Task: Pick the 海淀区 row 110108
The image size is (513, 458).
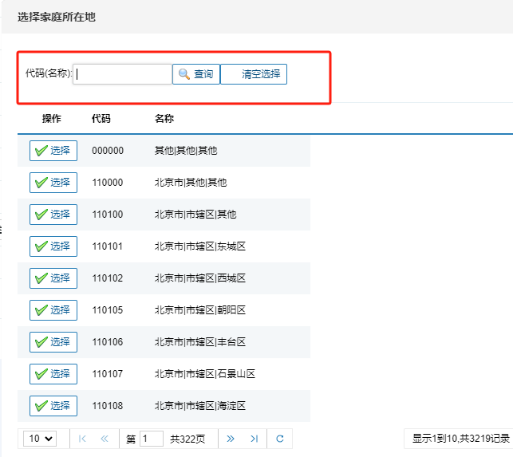Action: [53, 406]
